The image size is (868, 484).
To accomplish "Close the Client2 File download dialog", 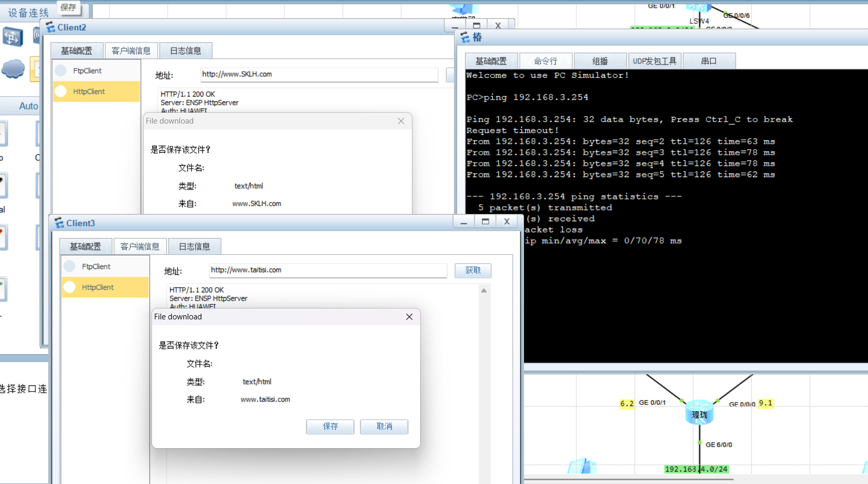I will (401, 121).
